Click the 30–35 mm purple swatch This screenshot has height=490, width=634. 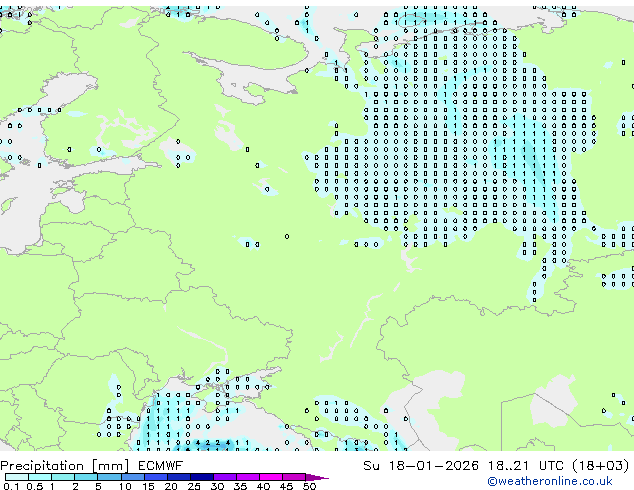225,477
